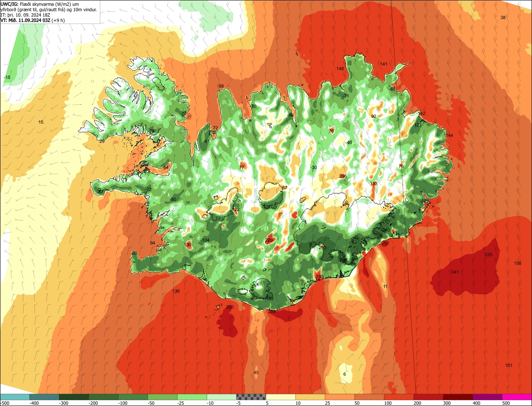Image resolution: width=532 pixels, height=406 pixels.
Task: Click the map value "158"
Action: 517,264
